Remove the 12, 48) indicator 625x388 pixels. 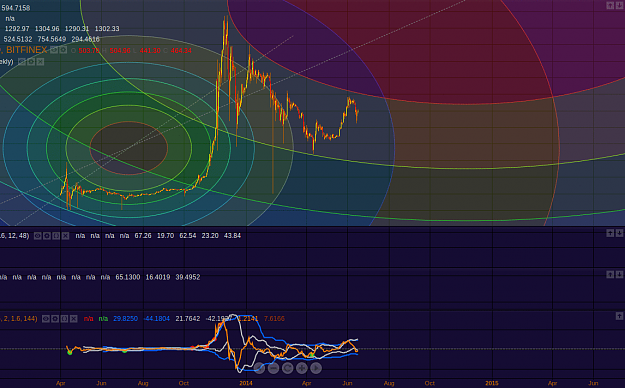pos(65,236)
